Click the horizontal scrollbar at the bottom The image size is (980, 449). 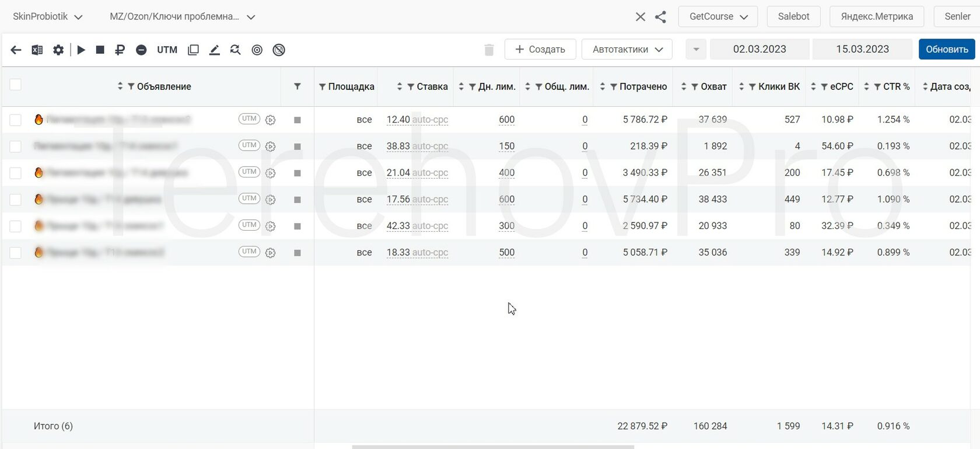coord(493,447)
